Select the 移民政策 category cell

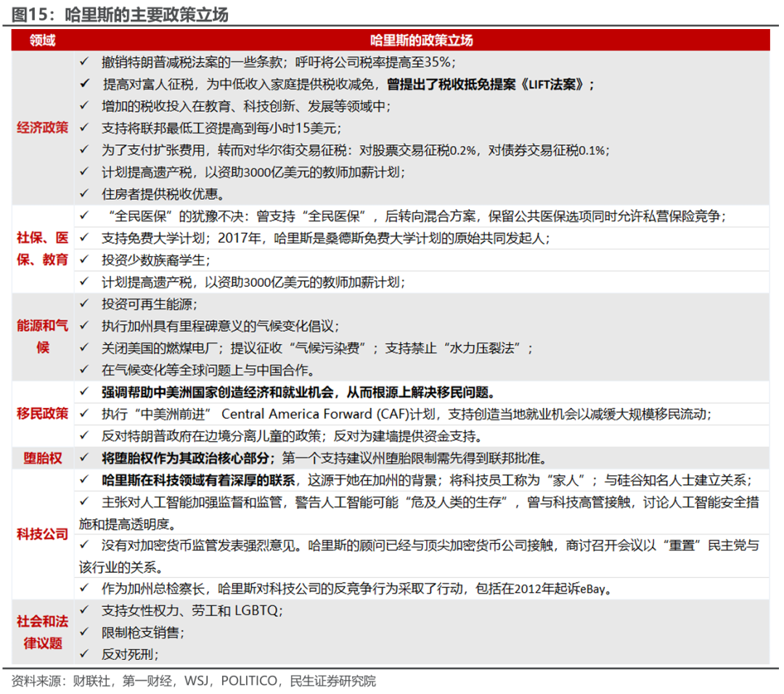coord(43,414)
